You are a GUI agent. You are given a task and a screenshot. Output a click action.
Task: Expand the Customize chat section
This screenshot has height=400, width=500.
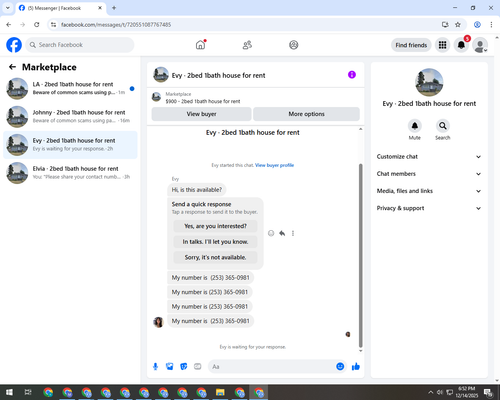[x=429, y=157]
